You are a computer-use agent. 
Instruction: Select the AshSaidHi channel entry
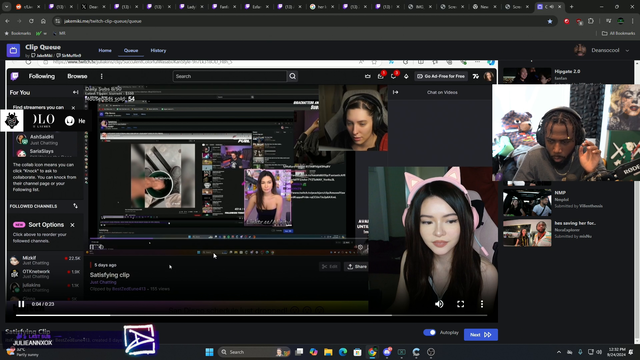(x=45, y=140)
